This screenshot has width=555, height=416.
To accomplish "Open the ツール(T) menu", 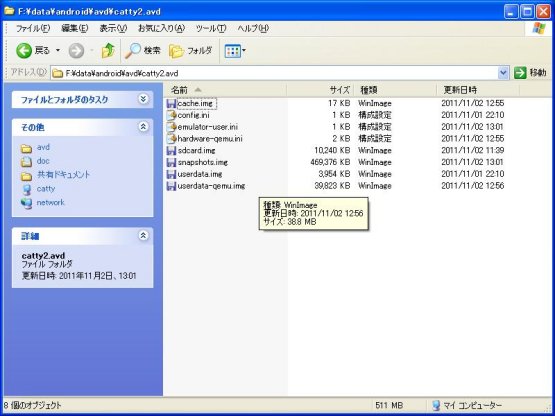I will tap(211, 28).
